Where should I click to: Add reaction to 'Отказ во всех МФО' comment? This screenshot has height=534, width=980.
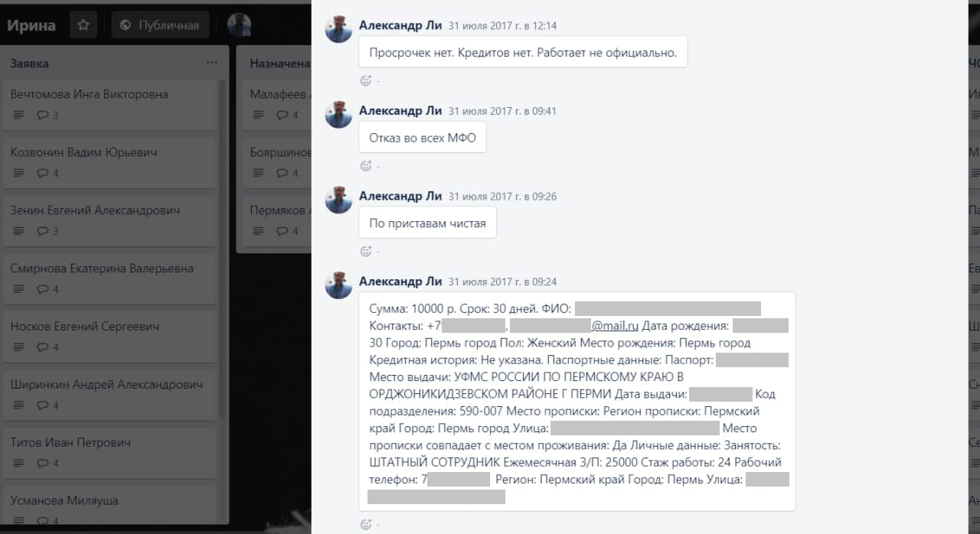[365, 166]
